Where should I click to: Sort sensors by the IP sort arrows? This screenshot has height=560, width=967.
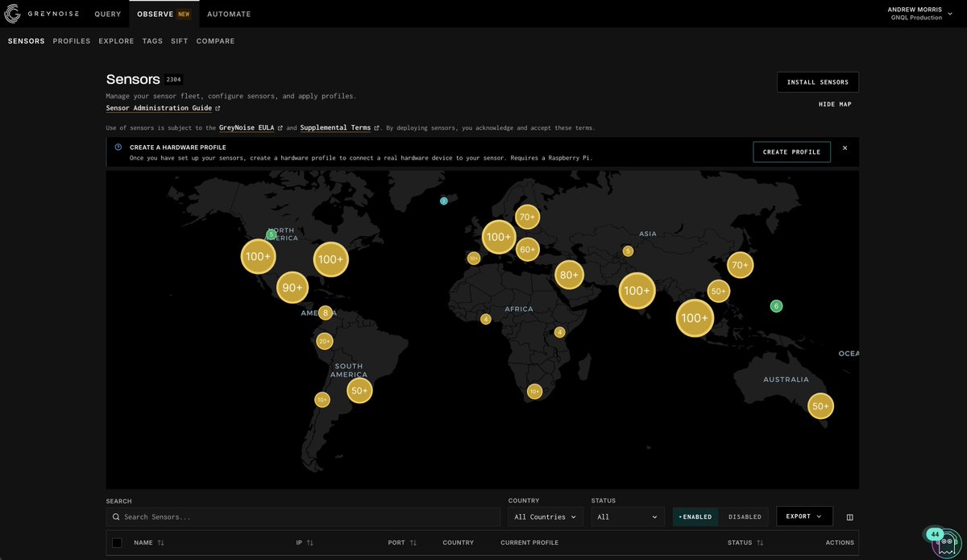pos(310,543)
